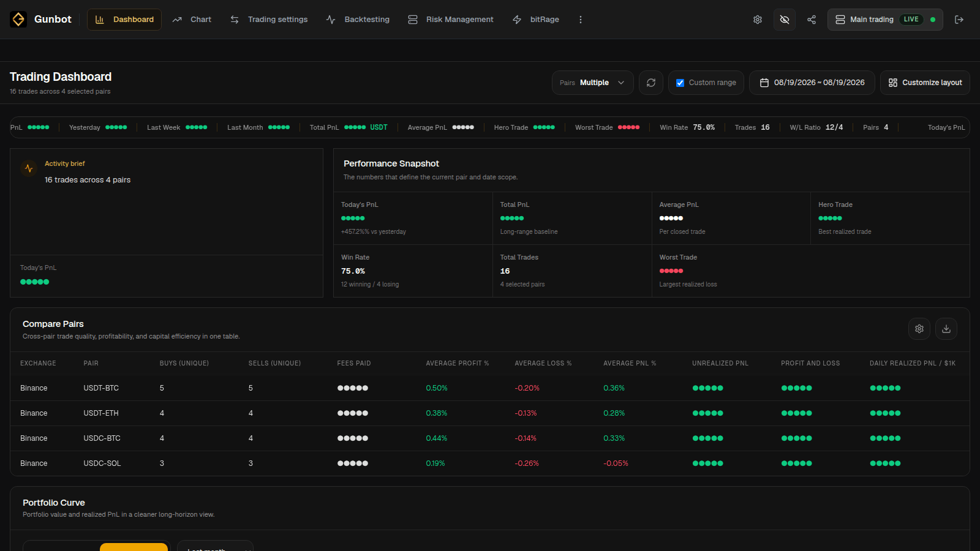Viewport: 980px width, 551px height.
Task: Click hidden Hero Trade value dots
Action: pyautogui.click(x=830, y=218)
